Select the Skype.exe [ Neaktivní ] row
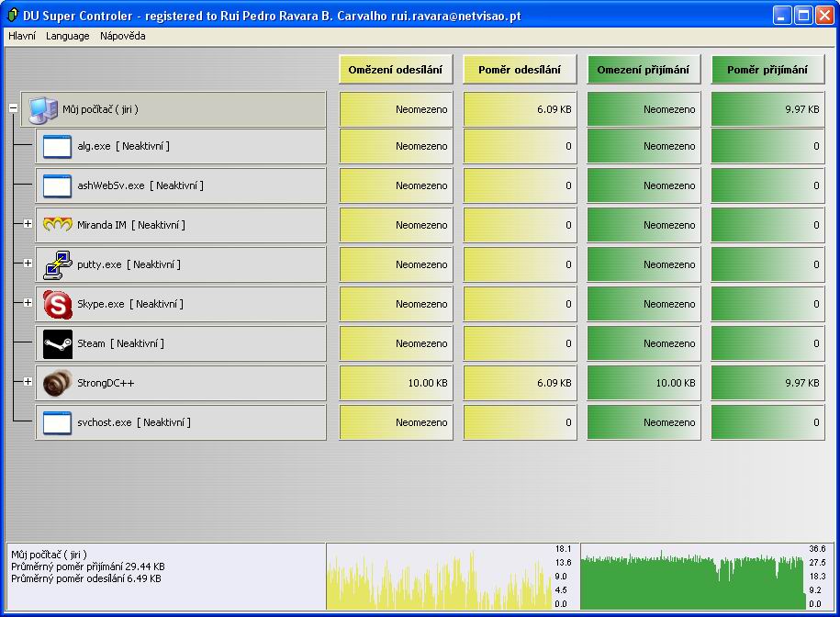The height and width of the screenshot is (617, 840). coord(181,304)
